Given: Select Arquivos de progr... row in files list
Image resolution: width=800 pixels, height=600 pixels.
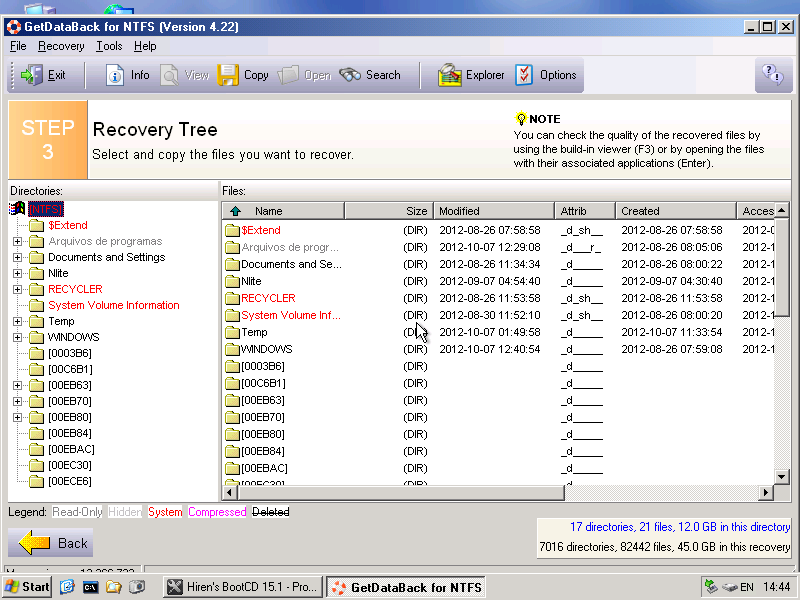Looking at the screenshot, I should click(498, 247).
